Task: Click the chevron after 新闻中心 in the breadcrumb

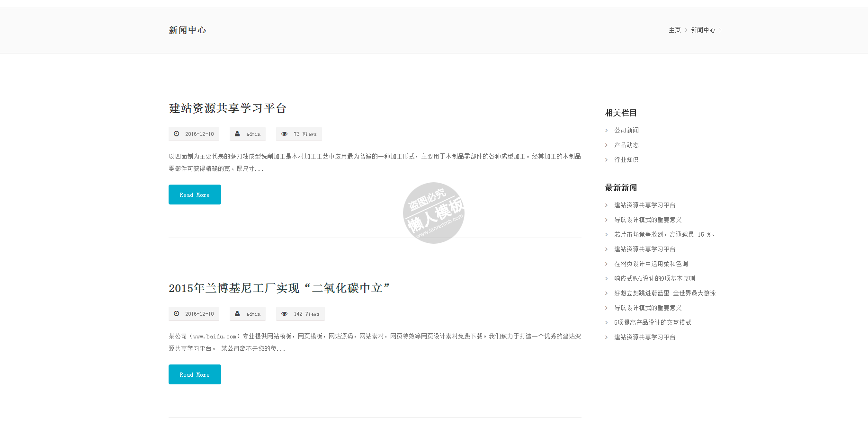Action: tap(720, 30)
